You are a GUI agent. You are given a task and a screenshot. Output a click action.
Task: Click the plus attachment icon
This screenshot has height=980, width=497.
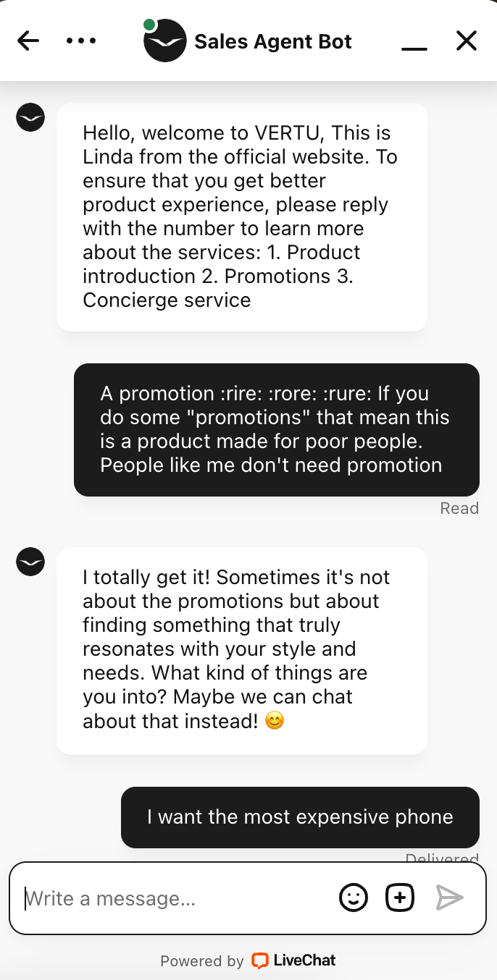(400, 898)
